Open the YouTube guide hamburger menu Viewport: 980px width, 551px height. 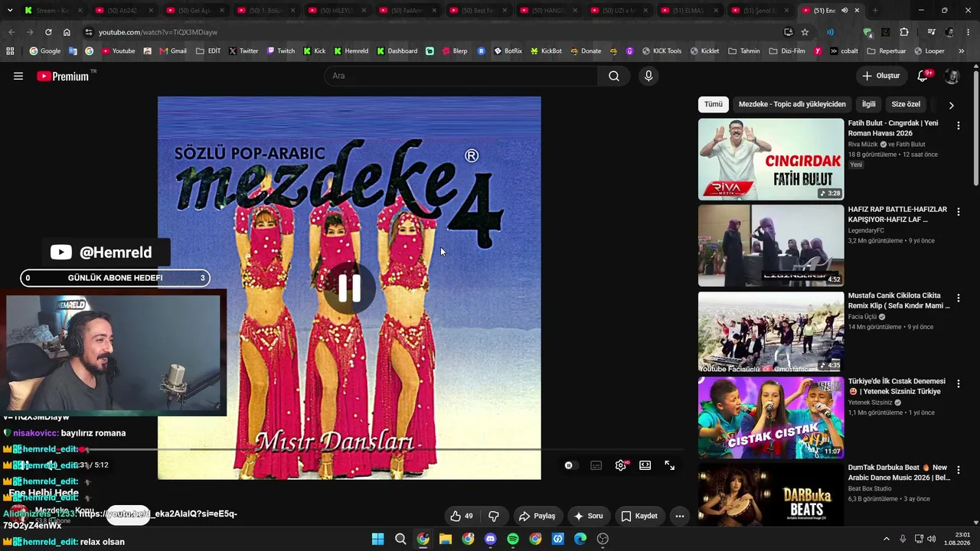click(x=18, y=76)
